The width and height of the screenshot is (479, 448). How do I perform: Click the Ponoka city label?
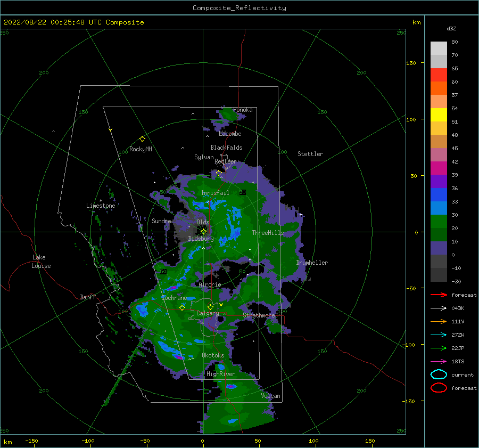coord(243,110)
